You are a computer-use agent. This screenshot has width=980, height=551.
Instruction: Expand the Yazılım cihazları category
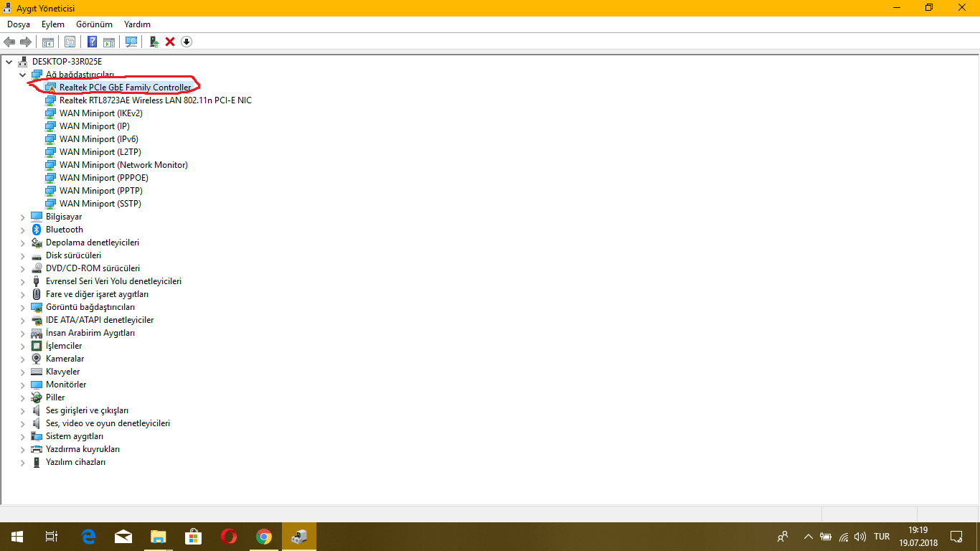tap(23, 462)
